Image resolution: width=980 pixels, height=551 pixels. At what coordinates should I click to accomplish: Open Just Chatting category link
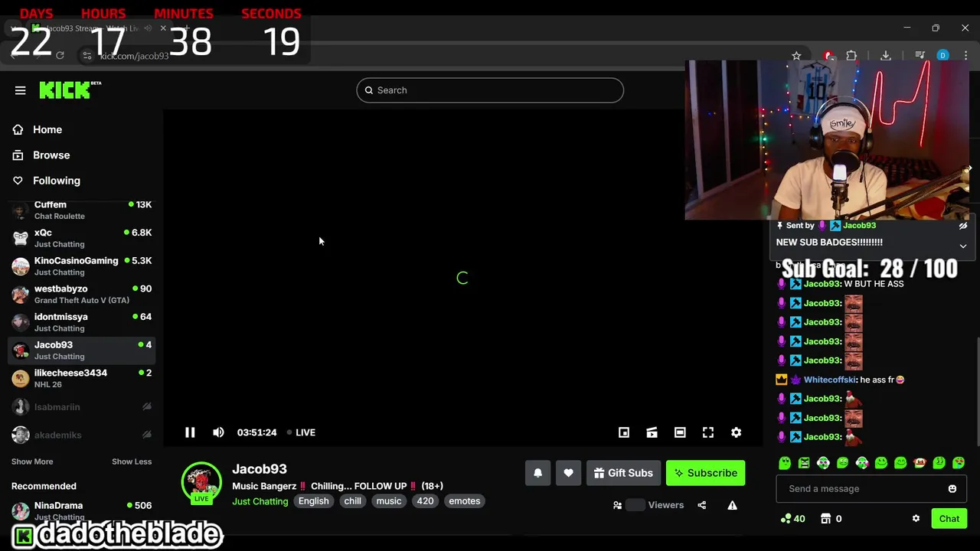click(x=260, y=501)
